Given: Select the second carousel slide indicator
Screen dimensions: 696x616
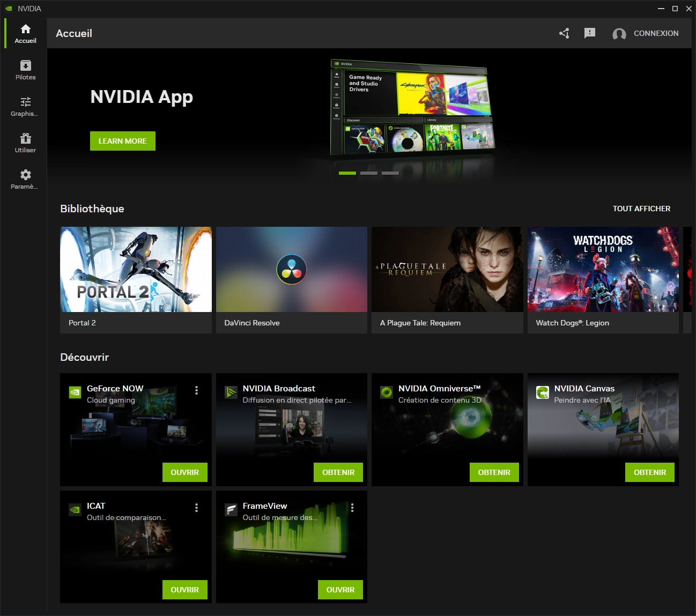Looking at the screenshot, I should pyautogui.click(x=369, y=173).
